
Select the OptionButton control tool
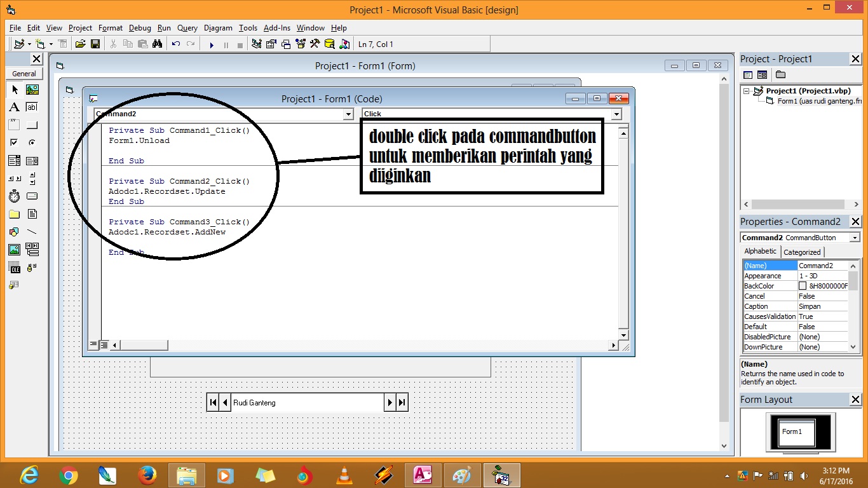tap(32, 142)
